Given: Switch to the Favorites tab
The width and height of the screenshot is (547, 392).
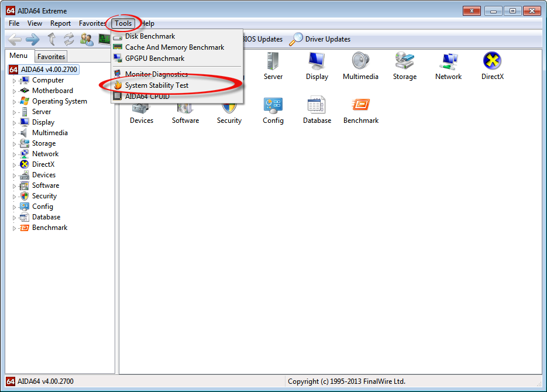Looking at the screenshot, I should coord(51,57).
